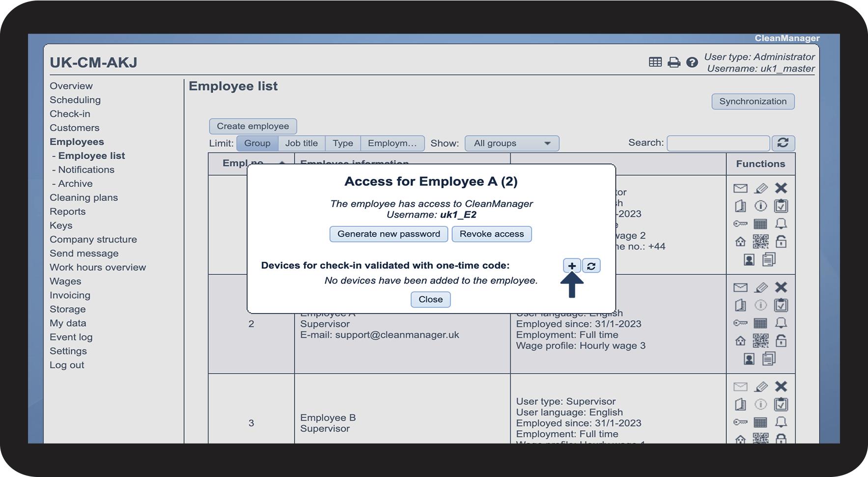Open the key icon in Employee B row
Image resolution: width=868 pixels, height=477 pixels.
pos(740,422)
